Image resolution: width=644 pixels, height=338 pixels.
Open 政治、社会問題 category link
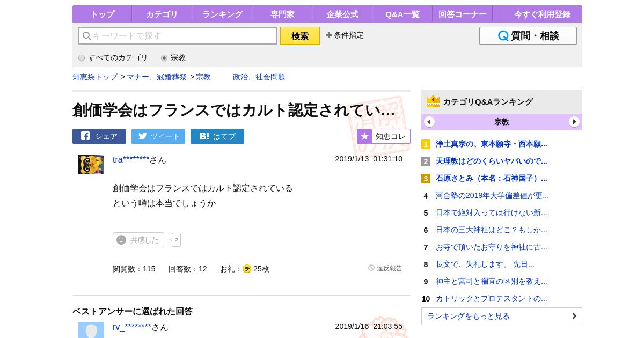pos(259,77)
